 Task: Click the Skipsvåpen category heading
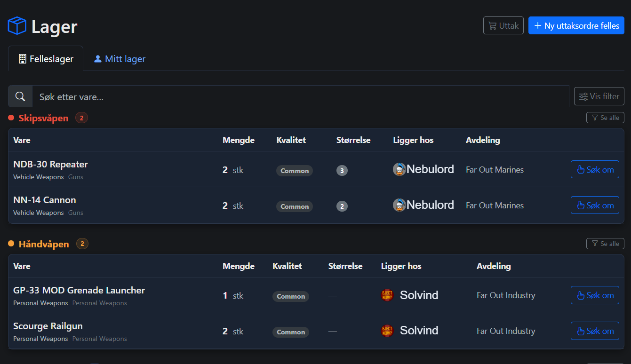point(44,118)
